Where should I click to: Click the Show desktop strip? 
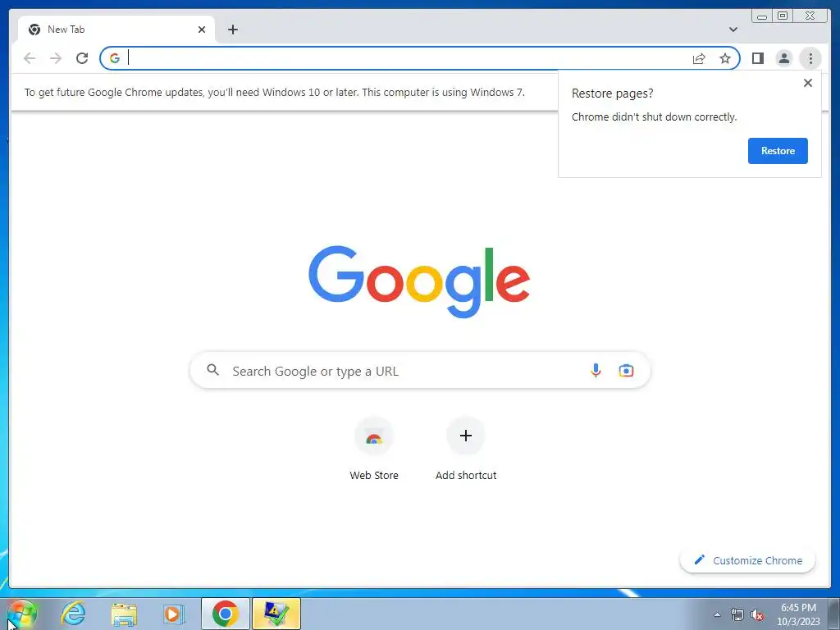pyautogui.click(x=834, y=614)
